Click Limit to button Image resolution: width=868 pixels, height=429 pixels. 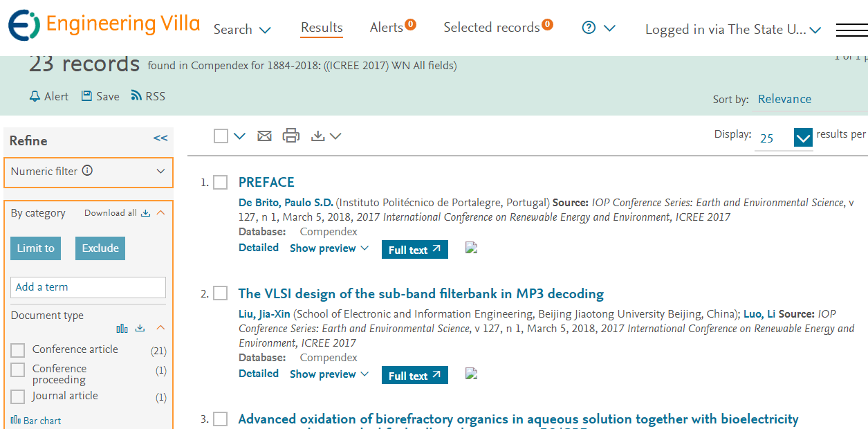[35, 248]
